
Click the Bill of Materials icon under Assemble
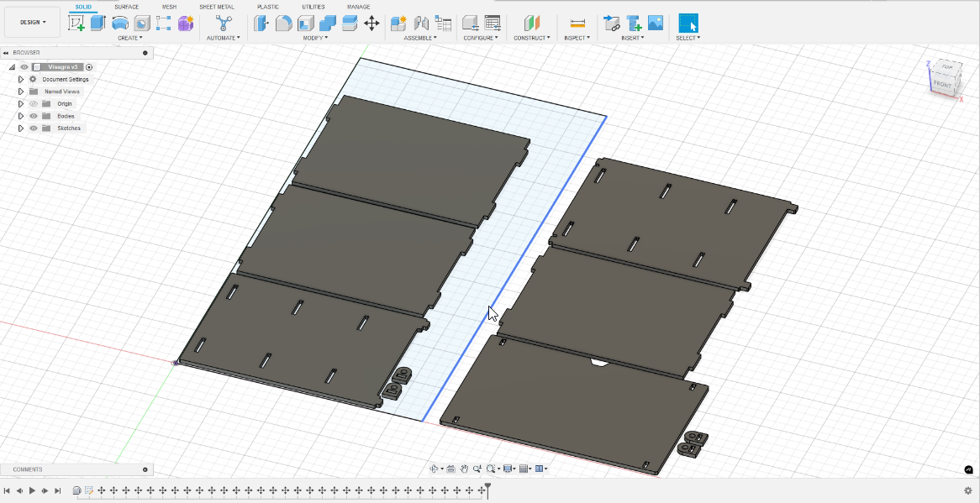tap(443, 24)
